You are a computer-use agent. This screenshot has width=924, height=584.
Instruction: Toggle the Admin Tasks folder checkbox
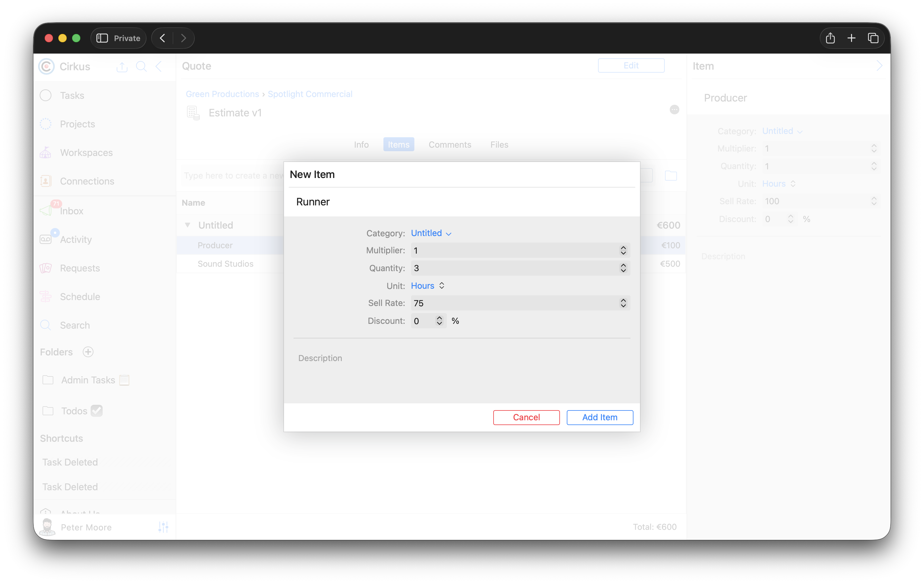point(124,380)
